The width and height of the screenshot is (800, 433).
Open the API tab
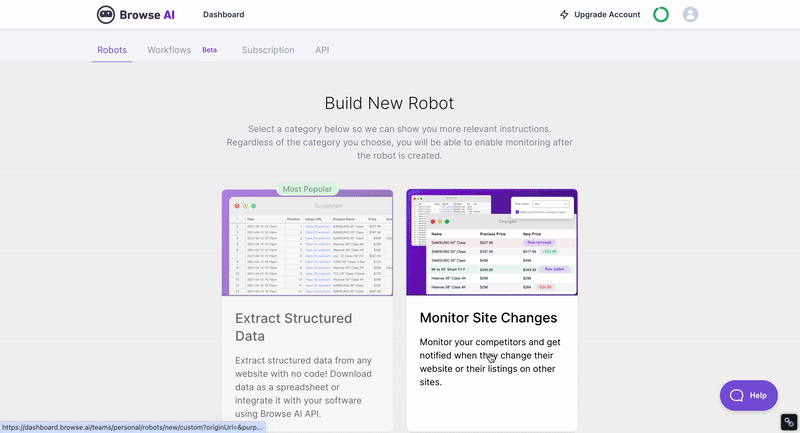pos(322,50)
